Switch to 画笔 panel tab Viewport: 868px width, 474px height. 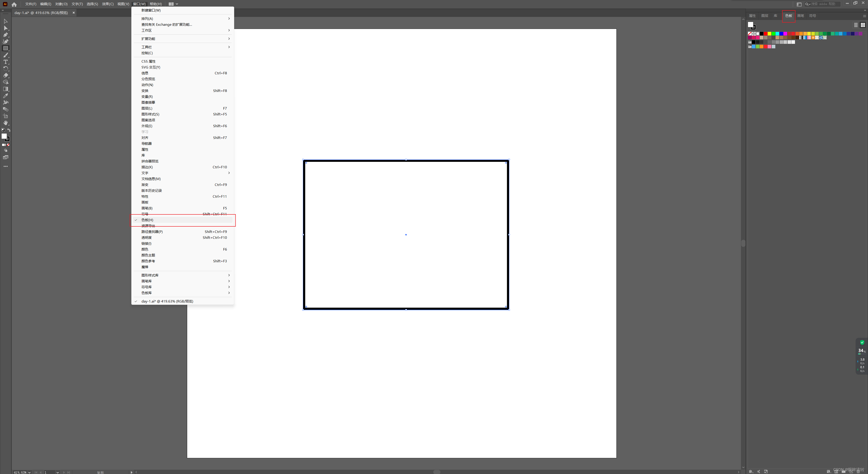tap(801, 16)
